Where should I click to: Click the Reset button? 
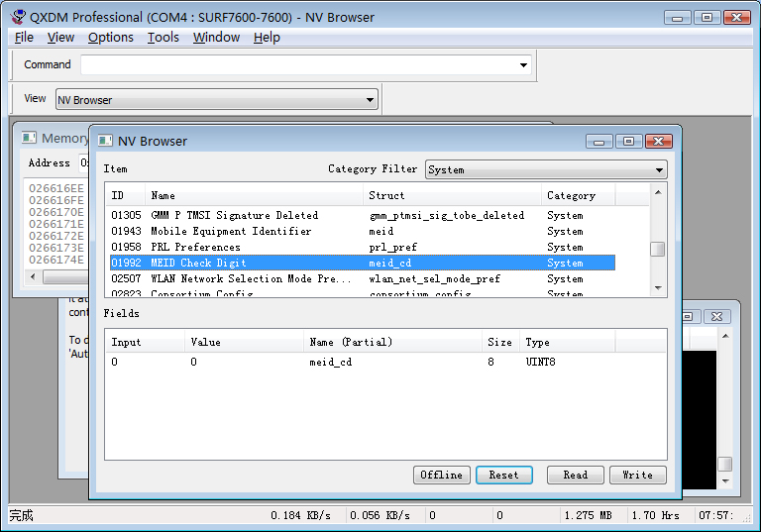pyautogui.click(x=504, y=475)
